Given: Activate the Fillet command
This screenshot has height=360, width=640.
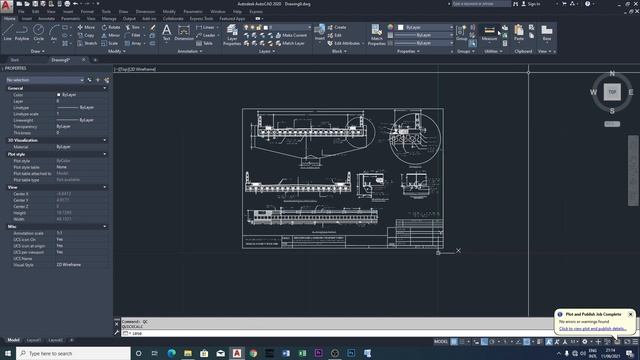Looking at the screenshot, I should [132, 35].
